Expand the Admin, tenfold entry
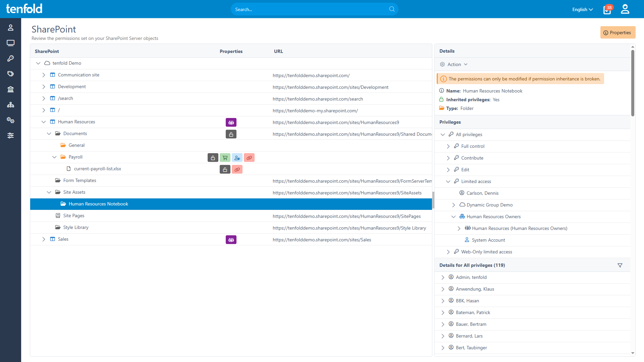 [x=443, y=277]
